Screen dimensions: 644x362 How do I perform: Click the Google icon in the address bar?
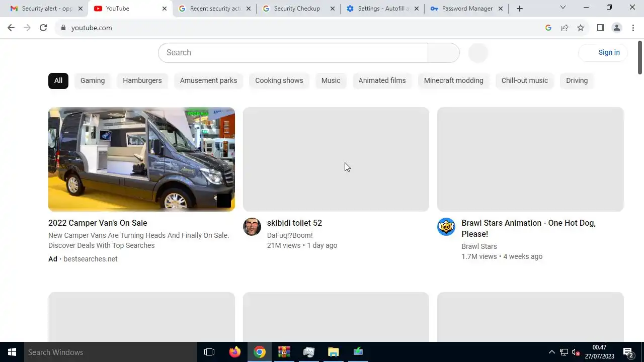point(548,28)
